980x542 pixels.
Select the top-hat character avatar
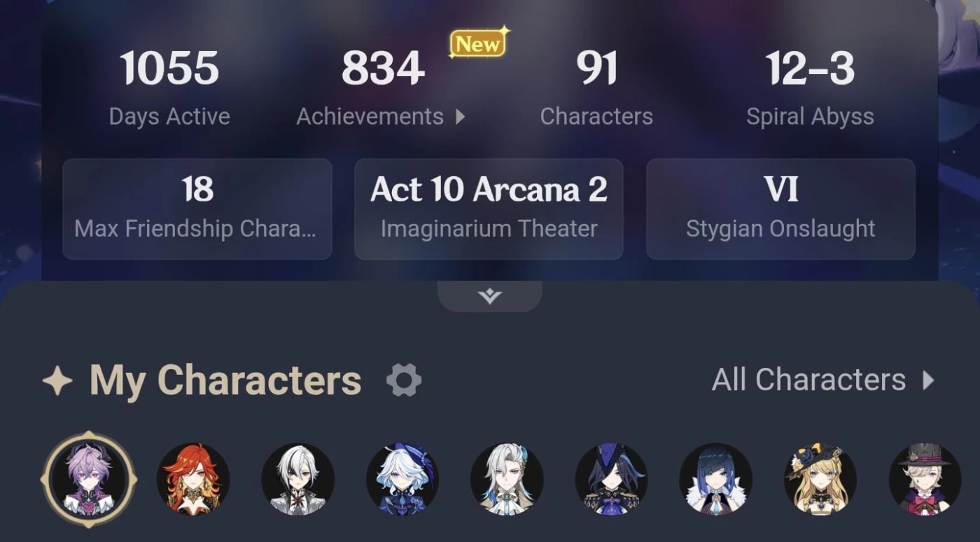[925, 479]
